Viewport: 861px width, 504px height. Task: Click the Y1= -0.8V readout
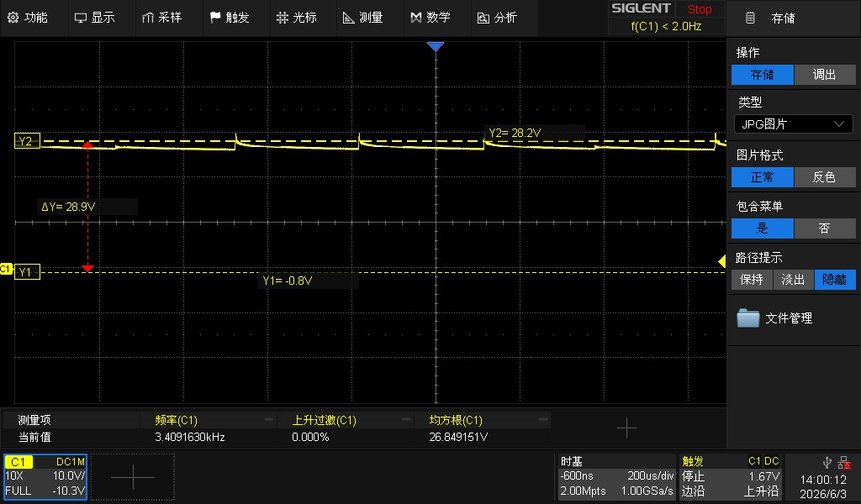[x=288, y=281]
